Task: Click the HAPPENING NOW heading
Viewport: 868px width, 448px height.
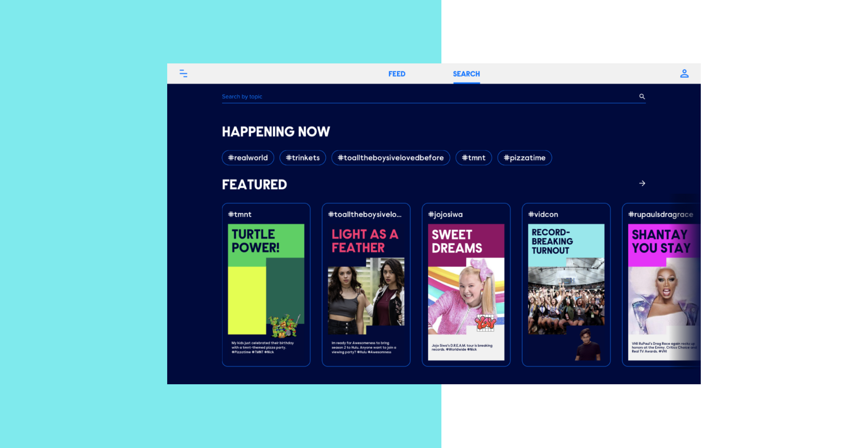Action: click(276, 132)
